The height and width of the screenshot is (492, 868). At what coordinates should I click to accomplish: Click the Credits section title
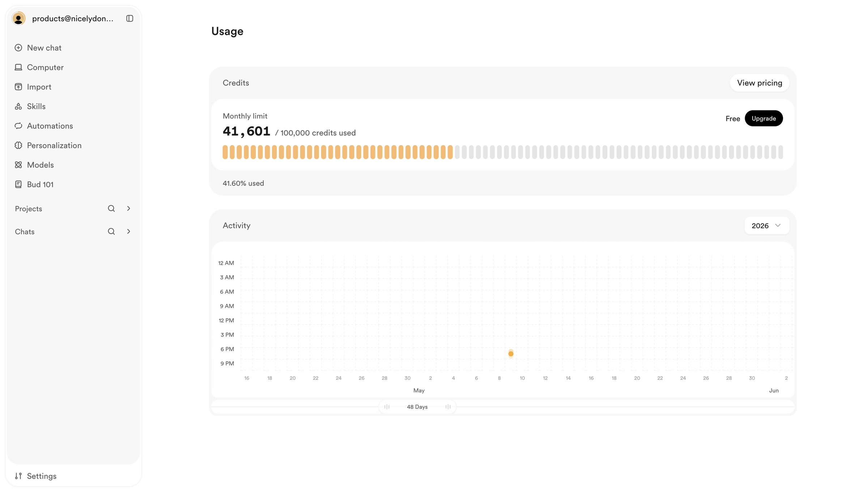236,83
